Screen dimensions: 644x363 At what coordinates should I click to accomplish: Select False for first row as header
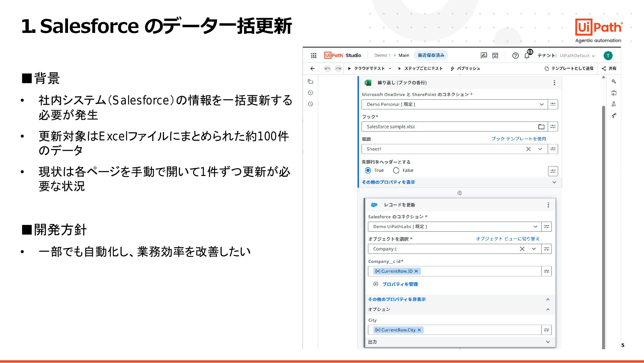tap(396, 171)
